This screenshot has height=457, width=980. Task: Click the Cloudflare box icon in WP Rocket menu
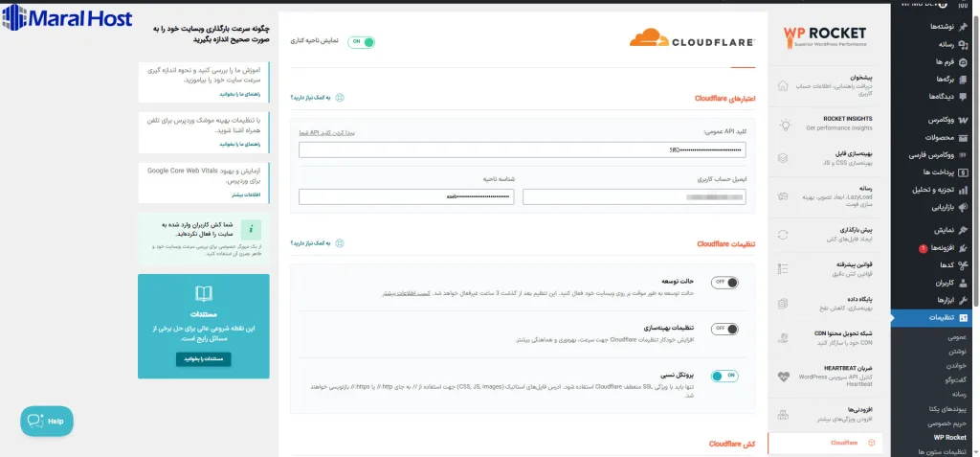pos(872,443)
